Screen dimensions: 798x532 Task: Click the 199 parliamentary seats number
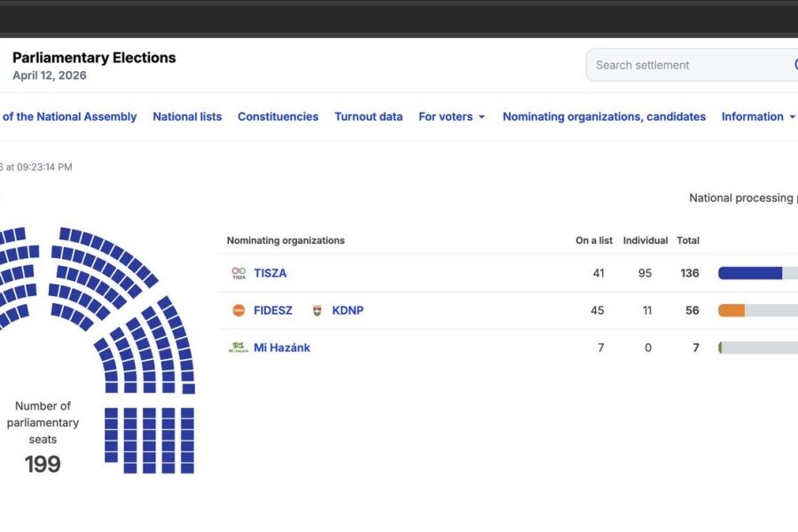43,465
